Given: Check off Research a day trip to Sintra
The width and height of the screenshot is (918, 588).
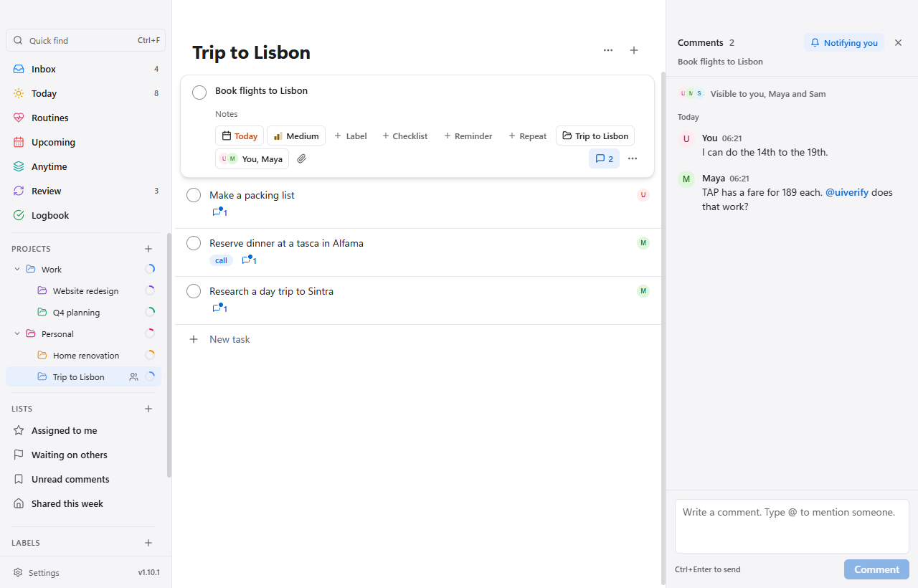Looking at the screenshot, I should pyautogui.click(x=194, y=291).
